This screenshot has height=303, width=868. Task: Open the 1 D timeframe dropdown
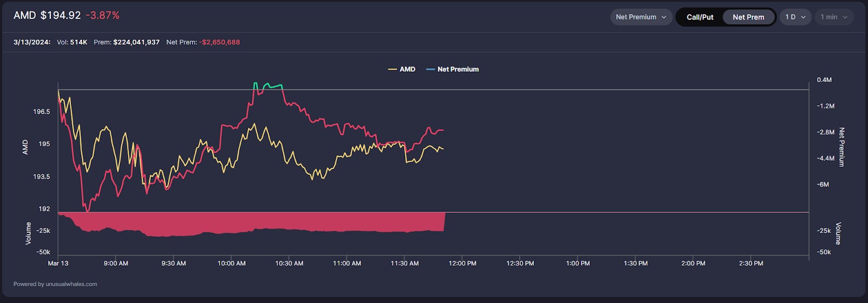coord(795,17)
